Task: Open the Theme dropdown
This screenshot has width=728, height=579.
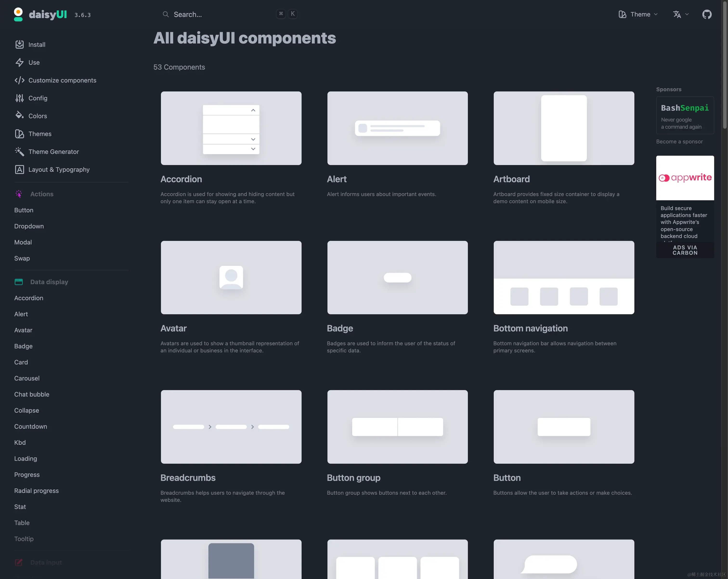Action: (638, 14)
